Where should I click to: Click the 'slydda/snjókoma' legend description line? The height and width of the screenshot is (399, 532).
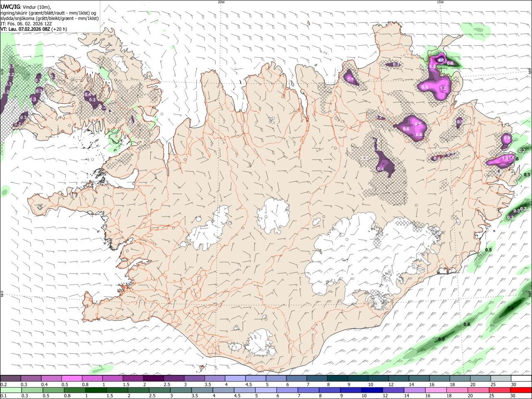click(x=49, y=18)
